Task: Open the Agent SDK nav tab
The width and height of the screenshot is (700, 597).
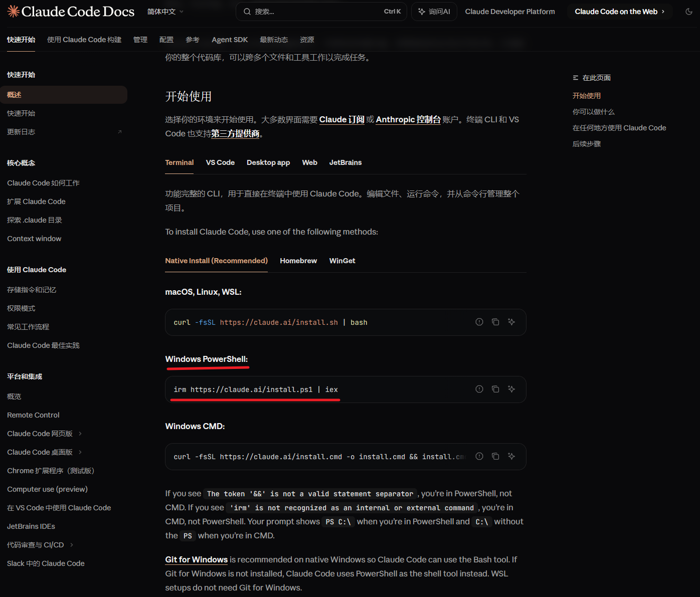Action: (x=230, y=40)
